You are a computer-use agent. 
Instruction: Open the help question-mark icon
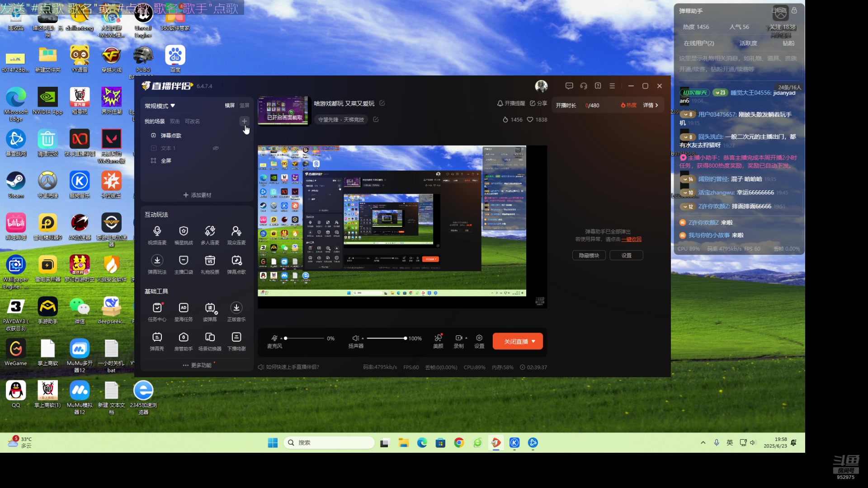coord(598,86)
